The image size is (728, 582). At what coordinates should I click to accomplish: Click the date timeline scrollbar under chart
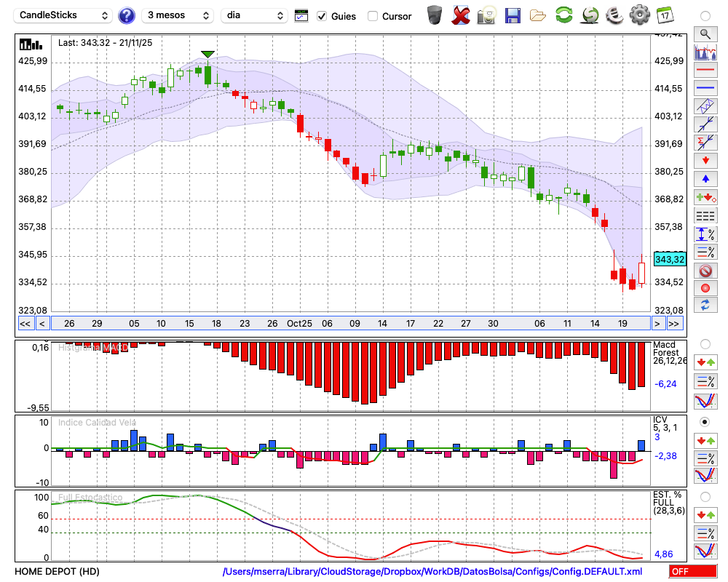coord(349,323)
